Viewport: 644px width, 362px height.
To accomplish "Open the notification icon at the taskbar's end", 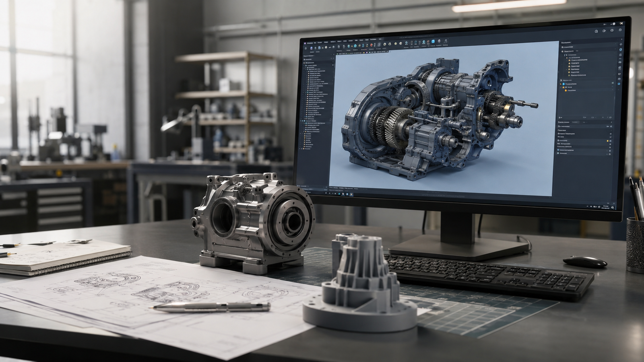I will coord(612,208).
